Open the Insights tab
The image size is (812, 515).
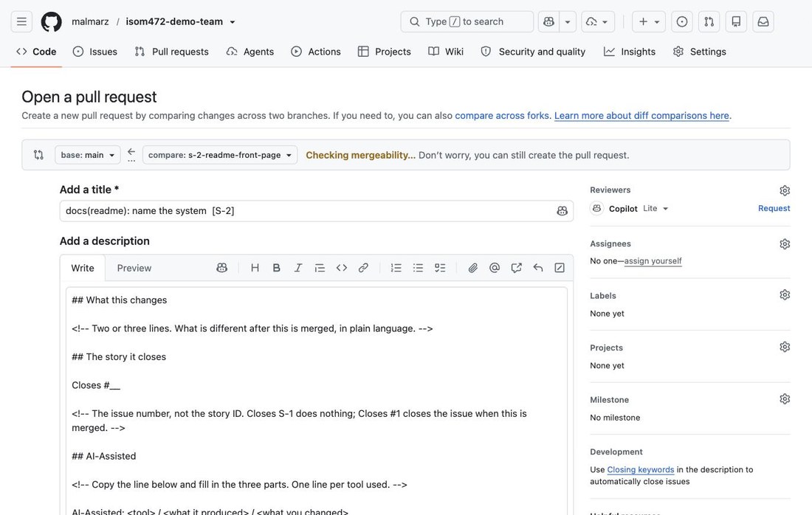pos(630,52)
